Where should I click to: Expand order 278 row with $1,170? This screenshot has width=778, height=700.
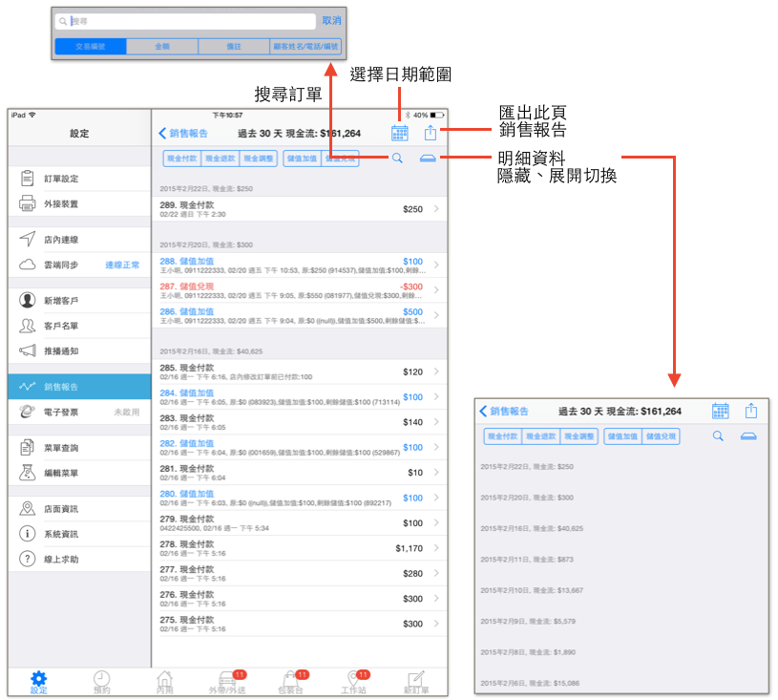[x=299, y=548]
